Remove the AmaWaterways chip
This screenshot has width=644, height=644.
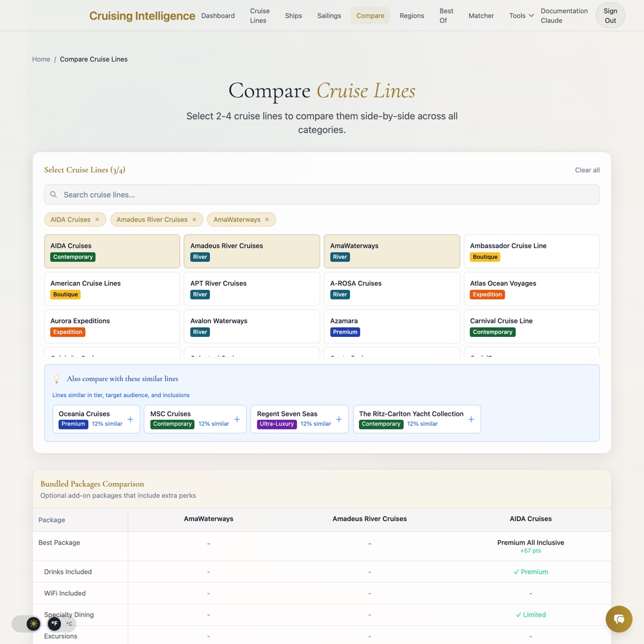267,219
